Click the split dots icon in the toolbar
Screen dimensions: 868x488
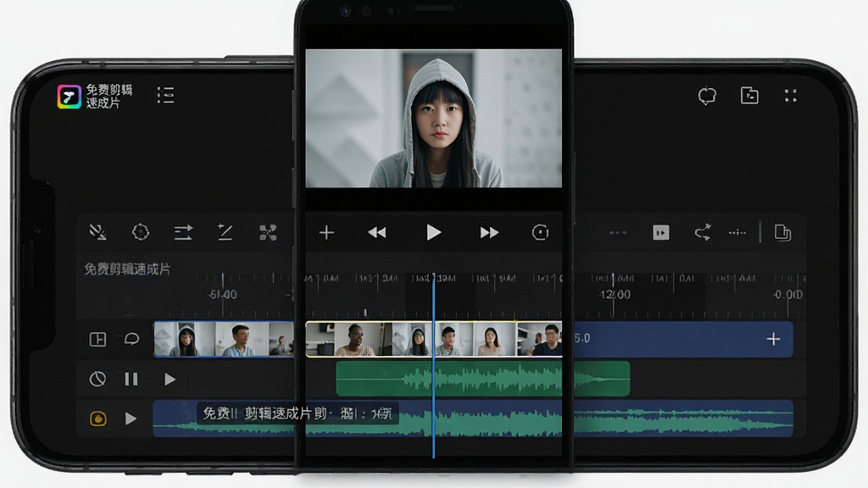pyautogui.click(x=737, y=232)
